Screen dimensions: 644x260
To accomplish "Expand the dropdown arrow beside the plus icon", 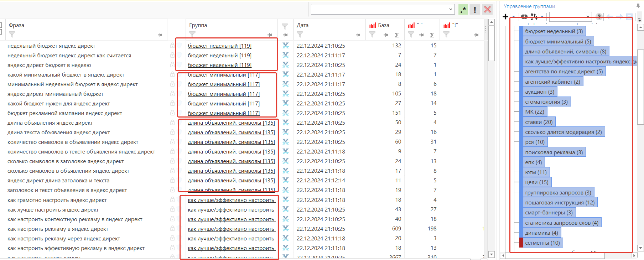I will pyautogui.click(x=514, y=17).
